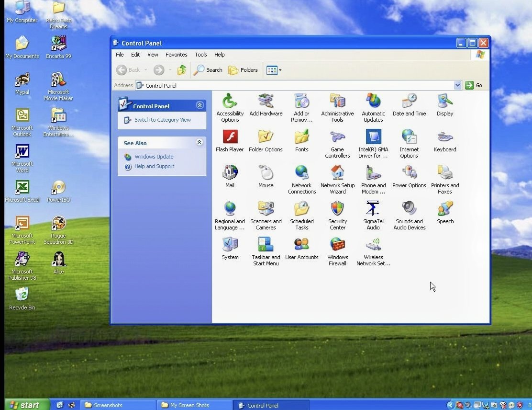Click the Search toolbar button
The height and width of the screenshot is (410, 532).
point(208,70)
